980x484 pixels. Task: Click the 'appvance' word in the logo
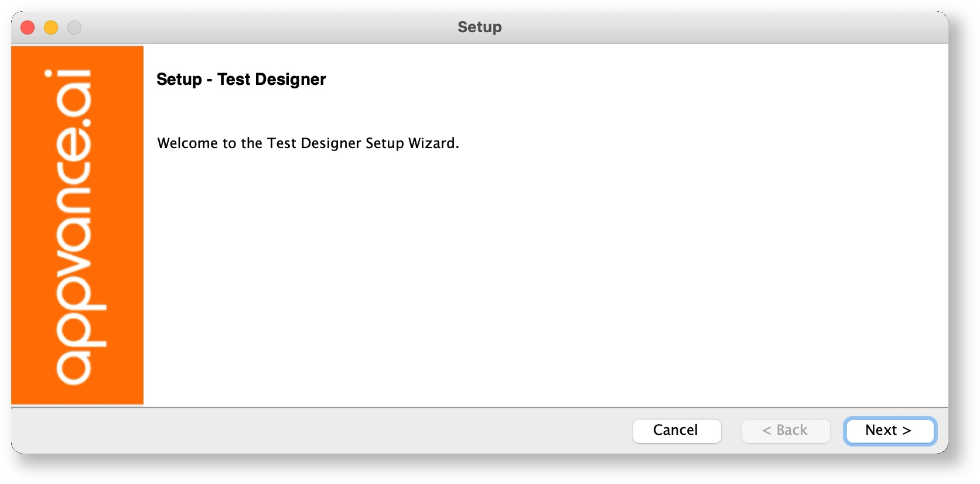click(x=81, y=256)
